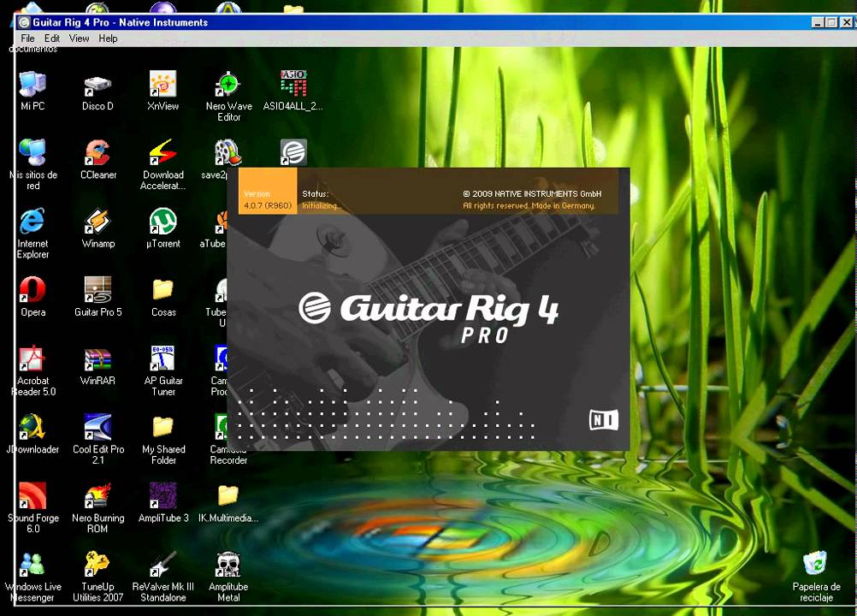Minimize the Guitar Rig 4 Pro window
Screen dimensions: 857x616
[818, 22]
